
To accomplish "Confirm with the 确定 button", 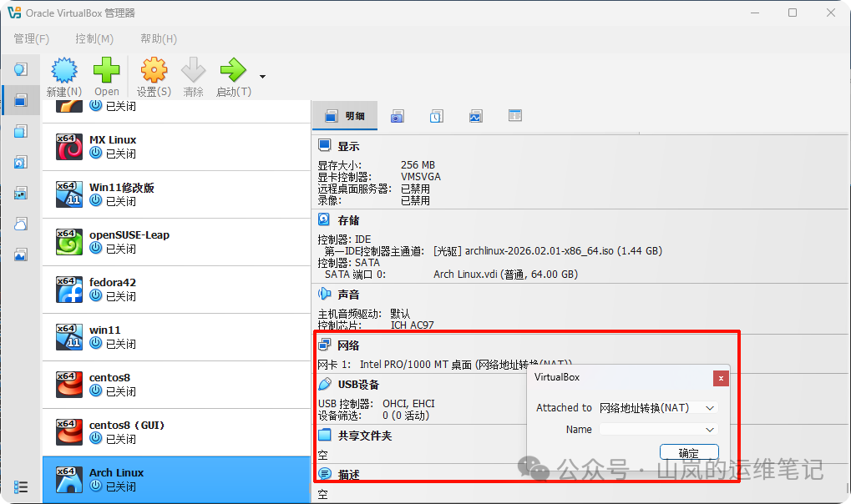I will pos(688,451).
